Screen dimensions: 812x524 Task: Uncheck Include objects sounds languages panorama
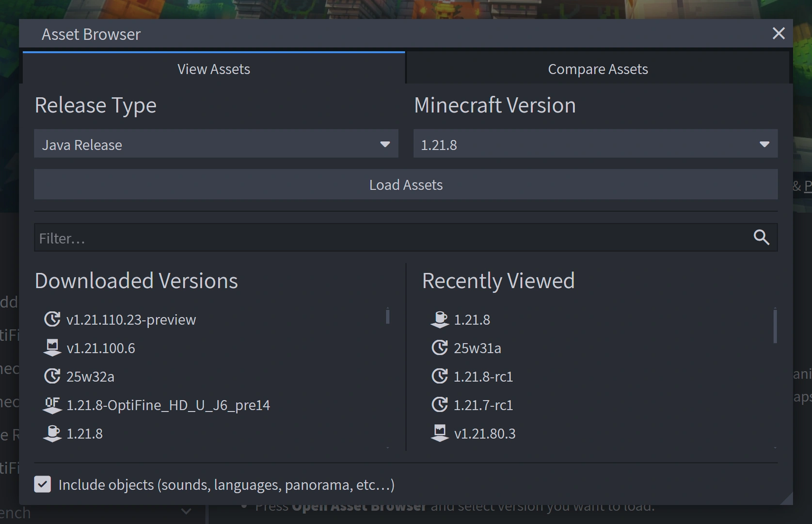[43, 484]
